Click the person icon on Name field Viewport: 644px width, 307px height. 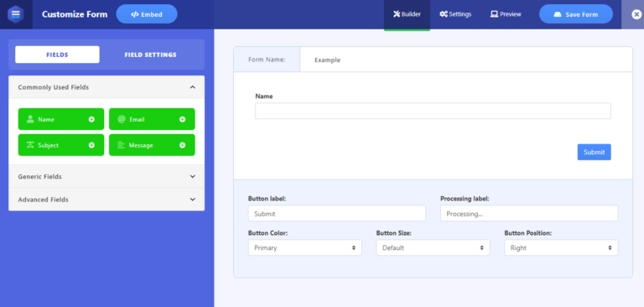click(x=30, y=119)
